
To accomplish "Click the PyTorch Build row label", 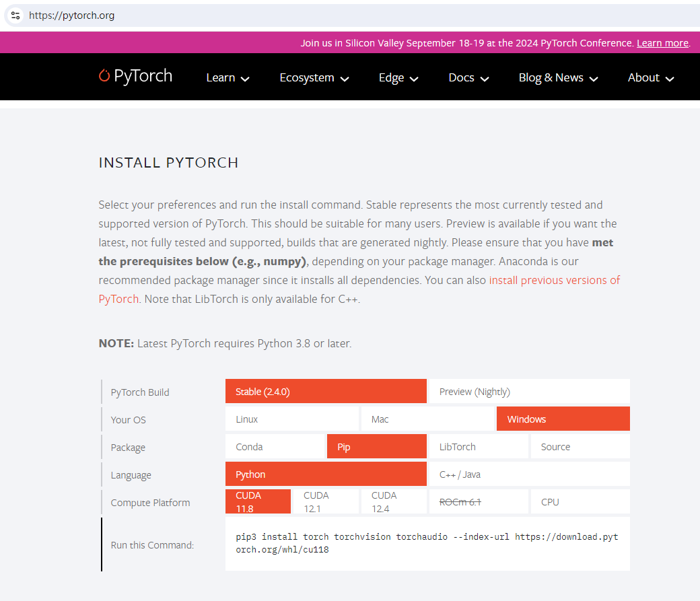I will 140,392.
